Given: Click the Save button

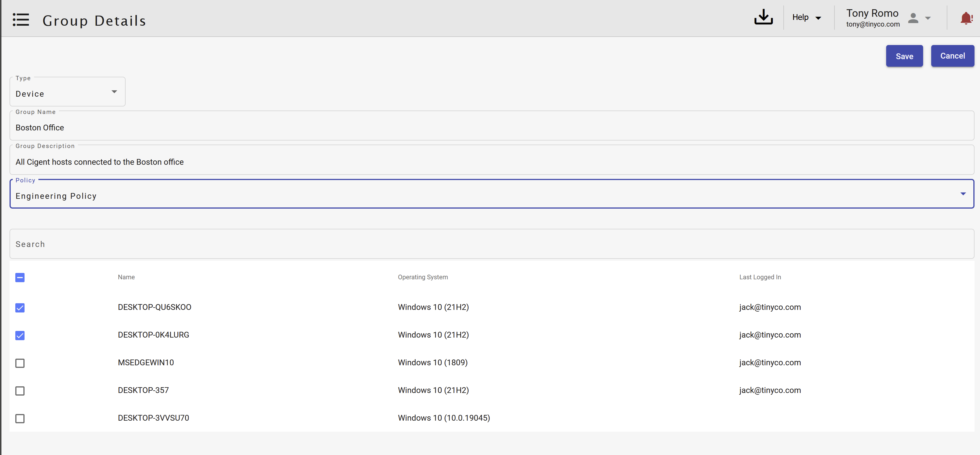Looking at the screenshot, I should tap(904, 56).
